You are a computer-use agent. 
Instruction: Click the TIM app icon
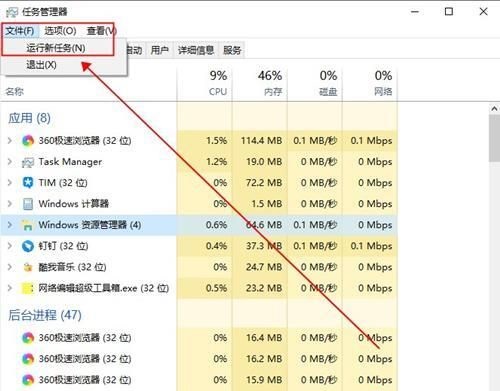pyautogui.click(x=28, y=183)
